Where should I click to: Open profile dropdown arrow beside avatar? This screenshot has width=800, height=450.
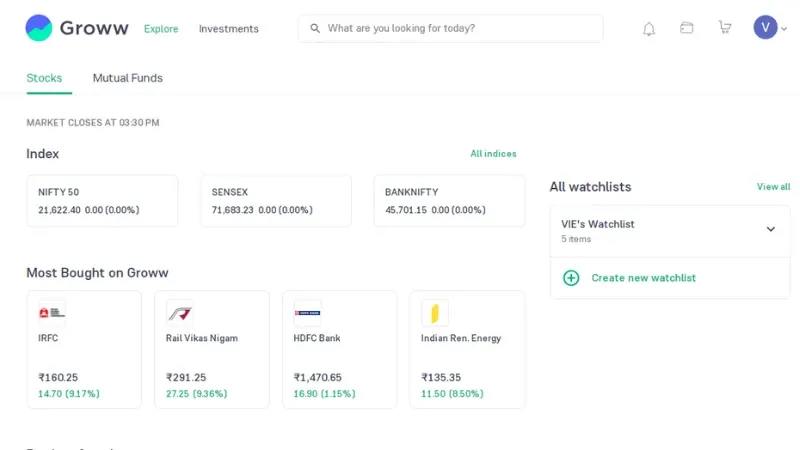pos(784,29)
